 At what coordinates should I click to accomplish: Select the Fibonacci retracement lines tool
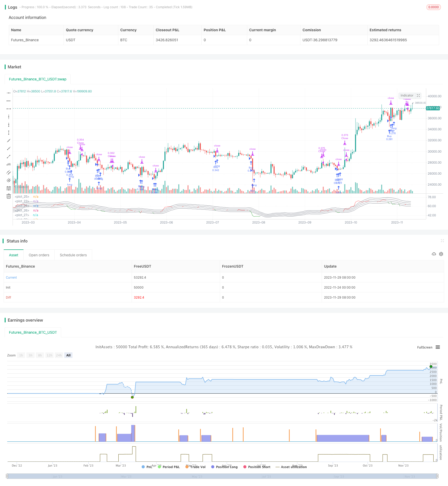(x=9, y=188)
